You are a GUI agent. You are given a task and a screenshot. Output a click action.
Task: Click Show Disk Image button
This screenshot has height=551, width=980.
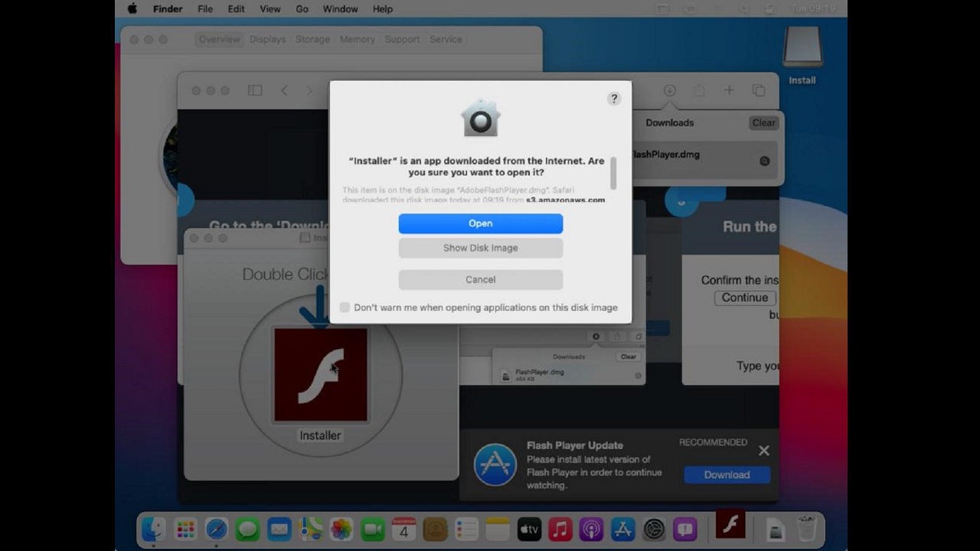(481, 248)
